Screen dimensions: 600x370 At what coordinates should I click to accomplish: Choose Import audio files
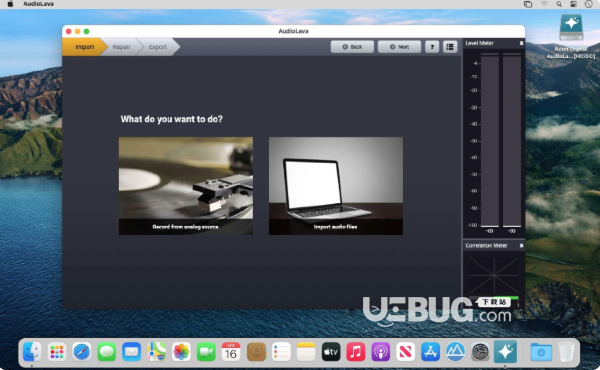pyautogui.click(x=336, y=186)
